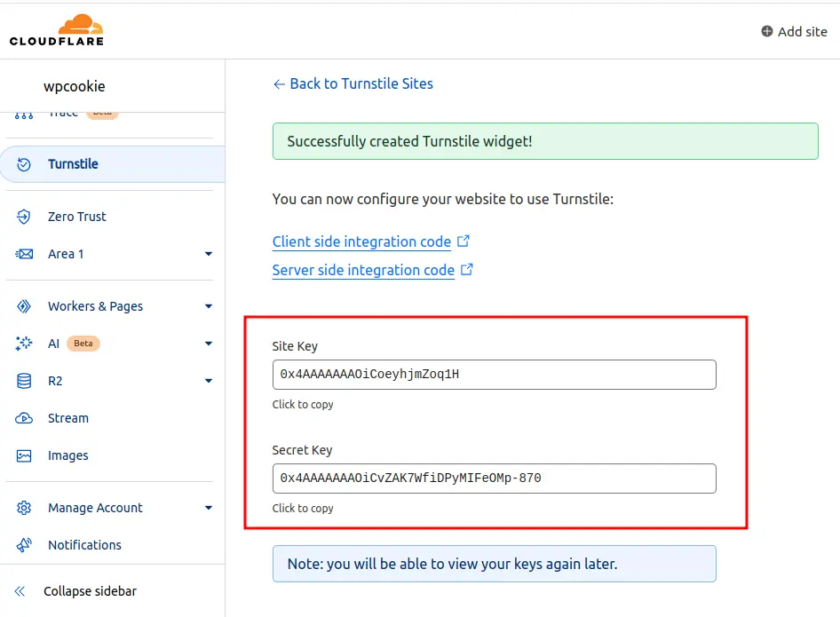Click Add site button

[795, 32]
